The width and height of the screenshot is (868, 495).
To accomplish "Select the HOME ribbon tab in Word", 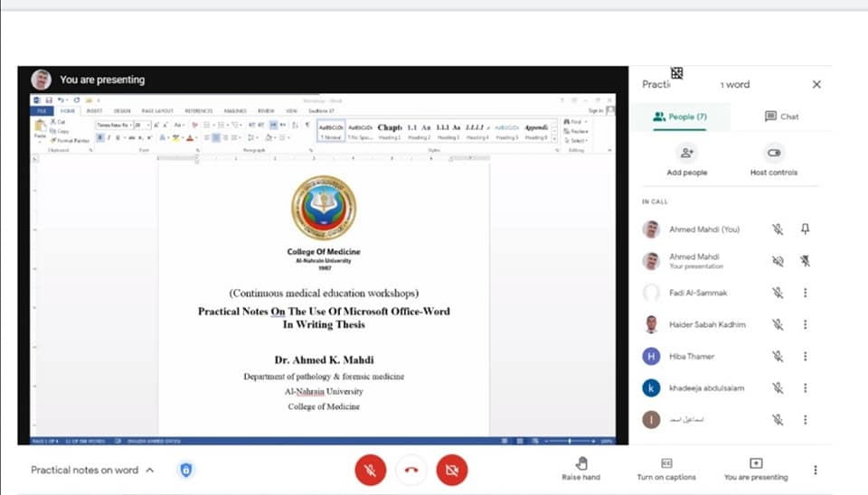I will [68, 111].
